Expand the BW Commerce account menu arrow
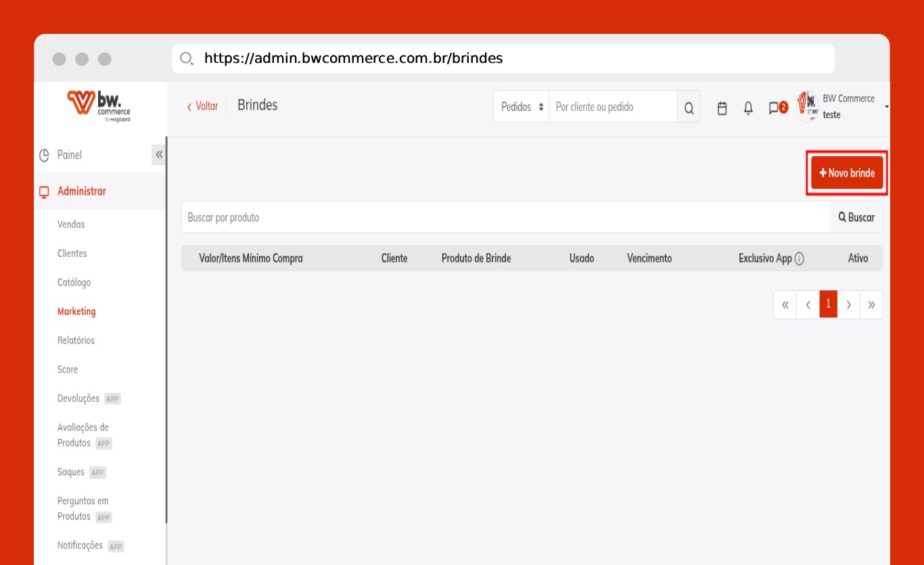 pos(886,107)
